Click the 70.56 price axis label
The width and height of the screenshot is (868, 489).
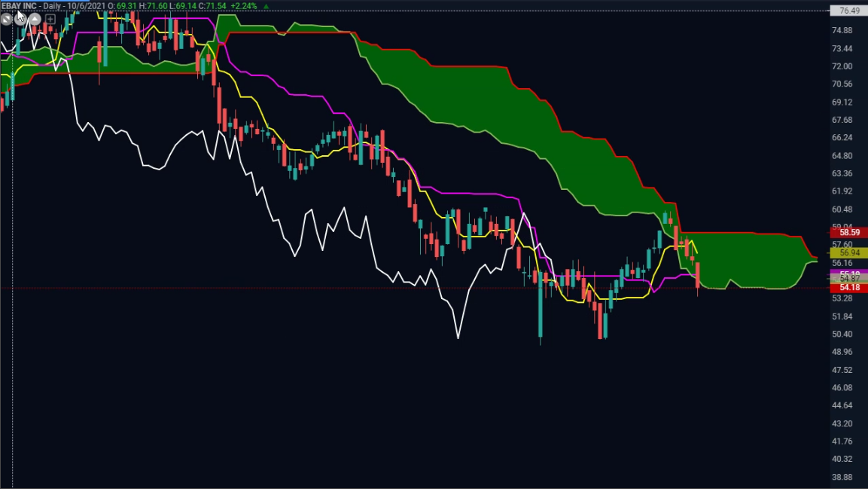(842, 84)
